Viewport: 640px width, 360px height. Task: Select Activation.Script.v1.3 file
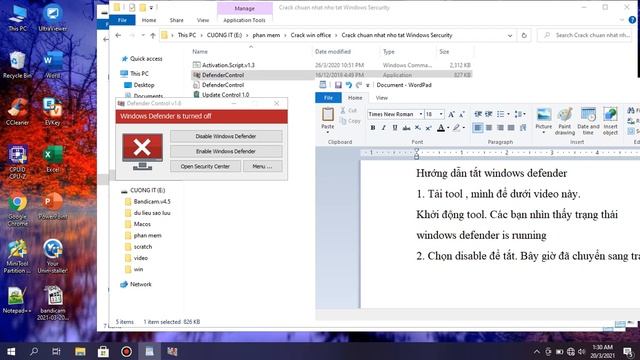pos(228,65)
